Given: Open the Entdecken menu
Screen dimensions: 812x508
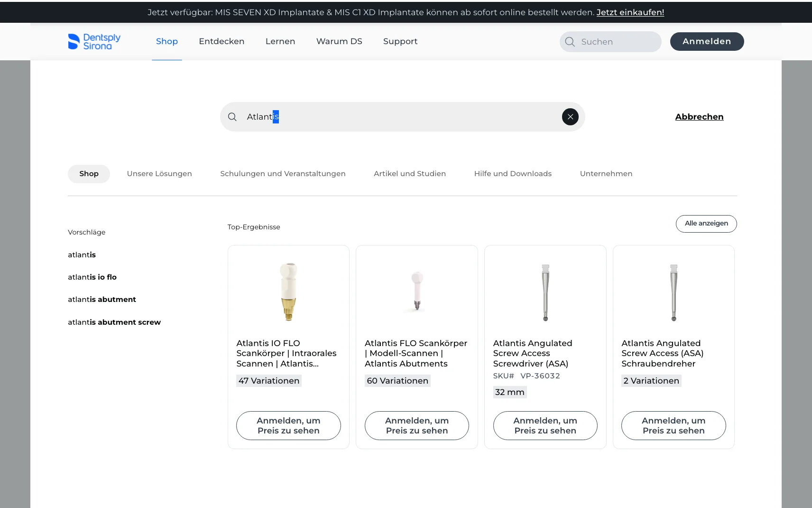Looking at the screenshot, I should [221, 41].
